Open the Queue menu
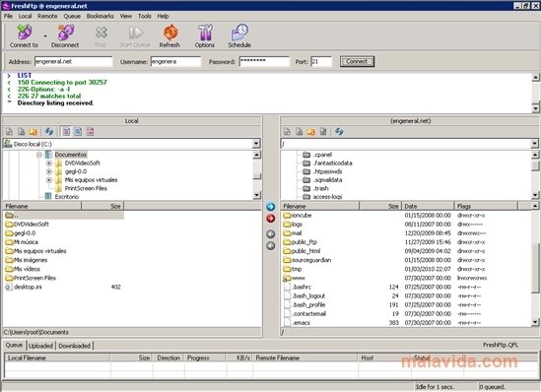 (72, 16)
